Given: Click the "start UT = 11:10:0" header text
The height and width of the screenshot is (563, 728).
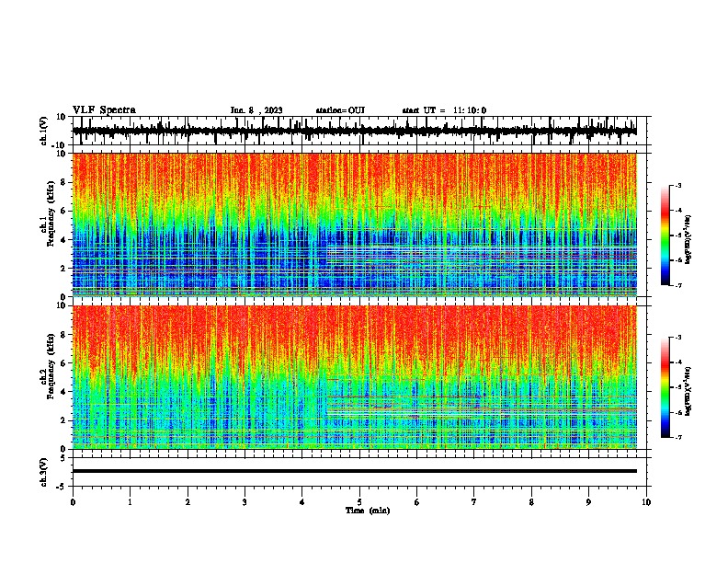Looking at the screenshot, I should click(x=444, y=110).
